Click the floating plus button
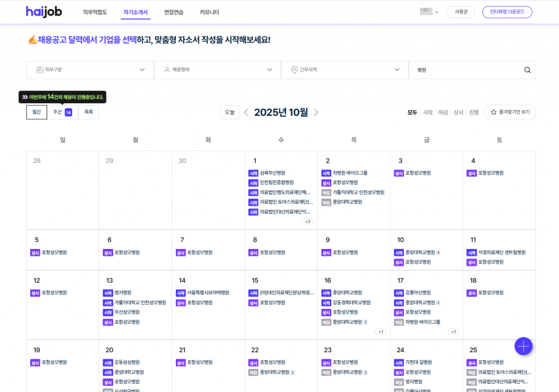Image resolution: width=559 pixels, height=392 pixels. click(523, 346)
